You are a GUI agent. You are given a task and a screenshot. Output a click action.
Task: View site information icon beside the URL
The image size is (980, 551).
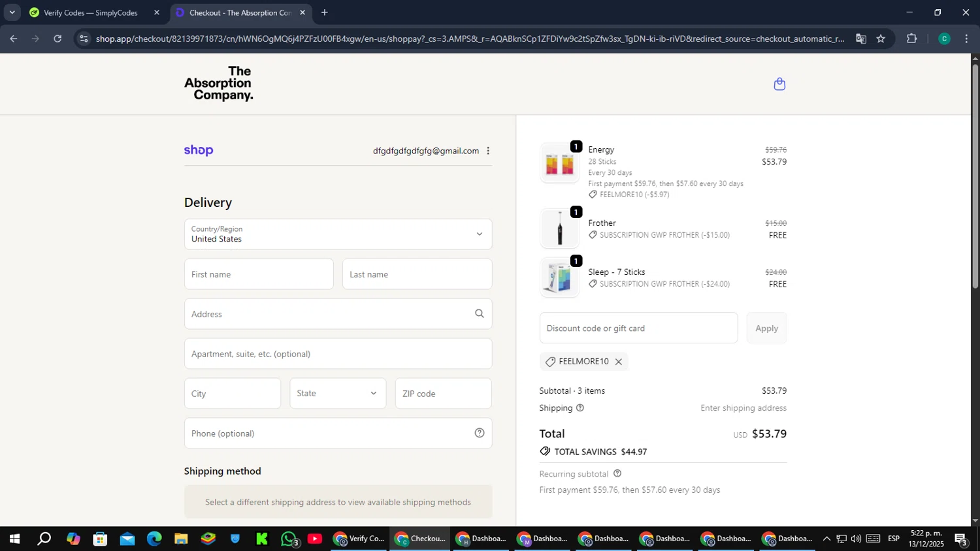84,39
